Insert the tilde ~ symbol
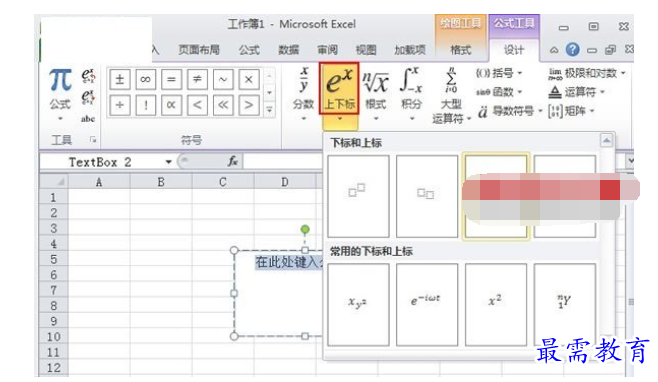The height and width of the screenshot is (382, 658). pos(223,79)
